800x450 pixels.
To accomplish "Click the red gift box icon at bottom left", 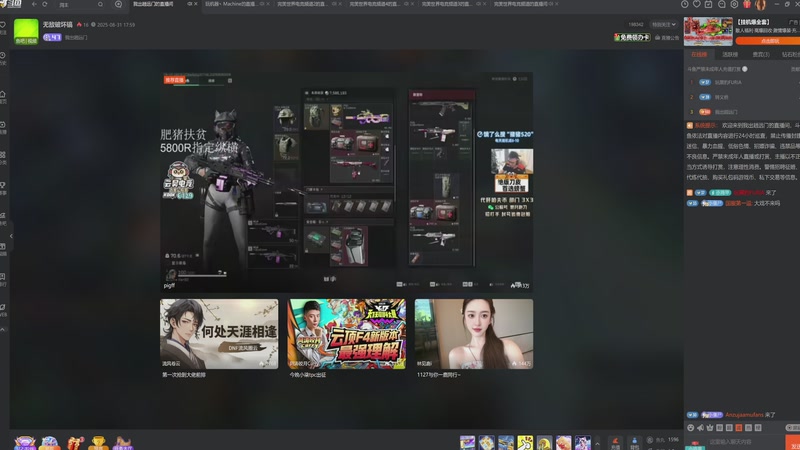I will pos(74,442).
